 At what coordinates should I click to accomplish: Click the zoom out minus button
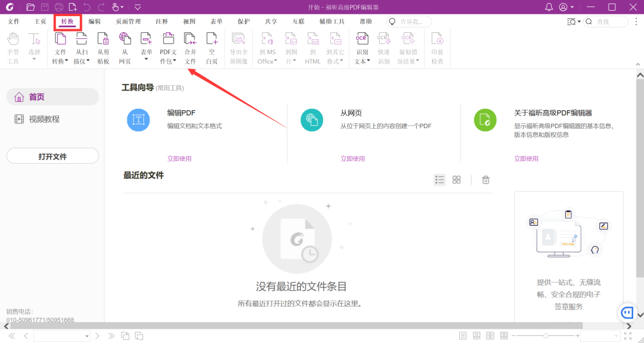513,336
